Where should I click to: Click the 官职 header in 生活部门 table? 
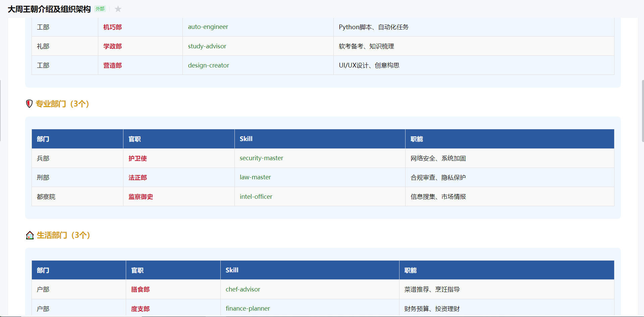[x=173, y=270]
